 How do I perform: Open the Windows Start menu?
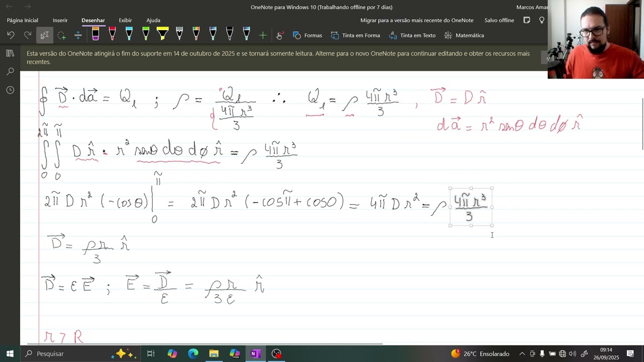(10, 353)
